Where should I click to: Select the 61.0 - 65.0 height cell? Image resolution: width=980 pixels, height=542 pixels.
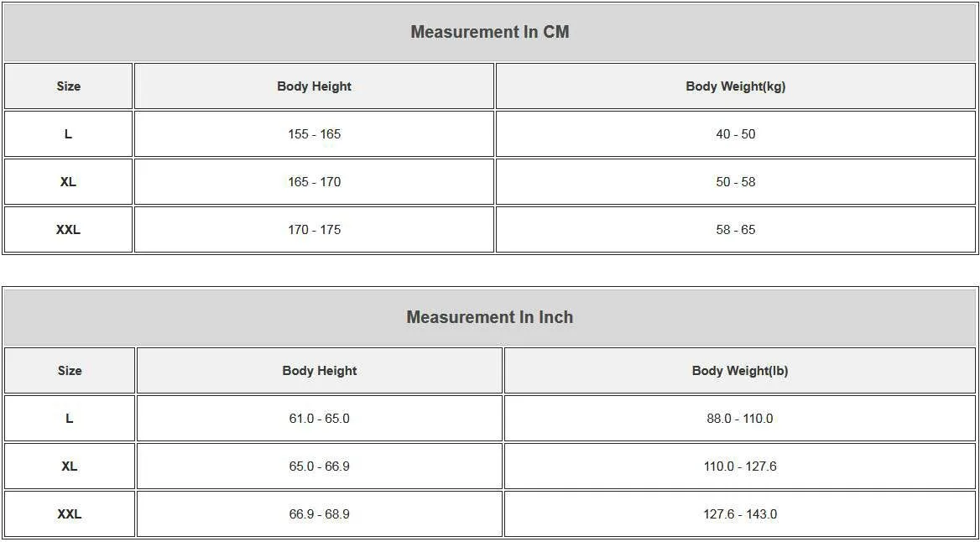pos(320,418)
